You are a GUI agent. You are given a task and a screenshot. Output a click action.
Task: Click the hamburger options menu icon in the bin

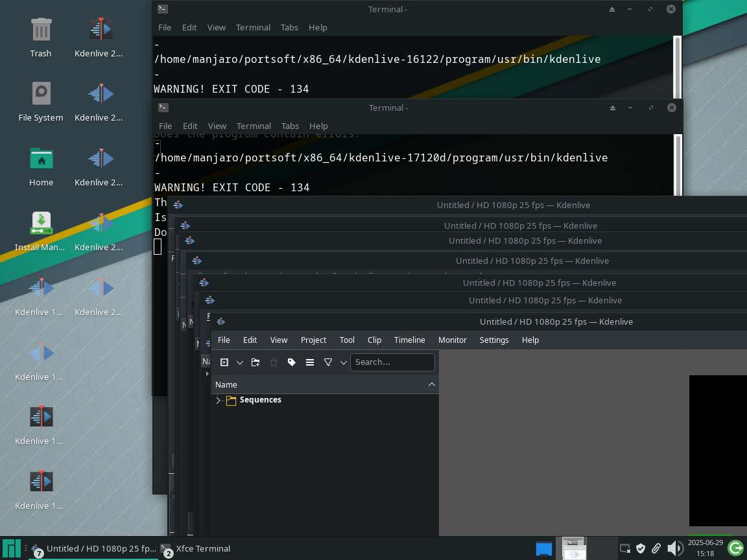point(310,362)
